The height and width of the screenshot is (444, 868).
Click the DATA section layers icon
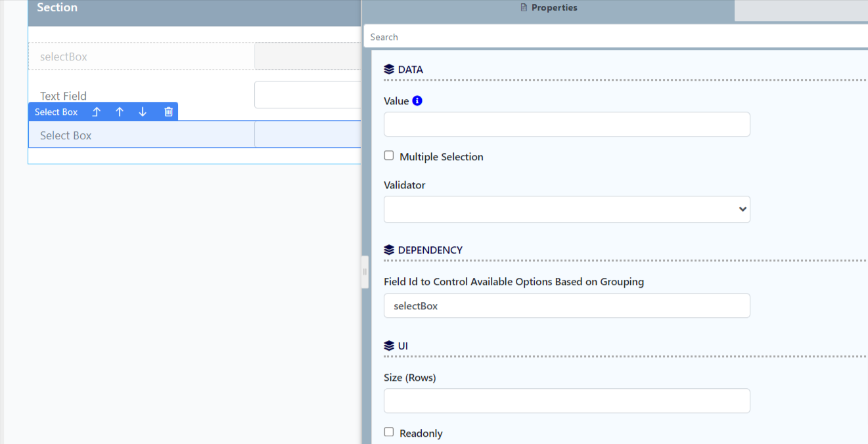pos(389,70)
